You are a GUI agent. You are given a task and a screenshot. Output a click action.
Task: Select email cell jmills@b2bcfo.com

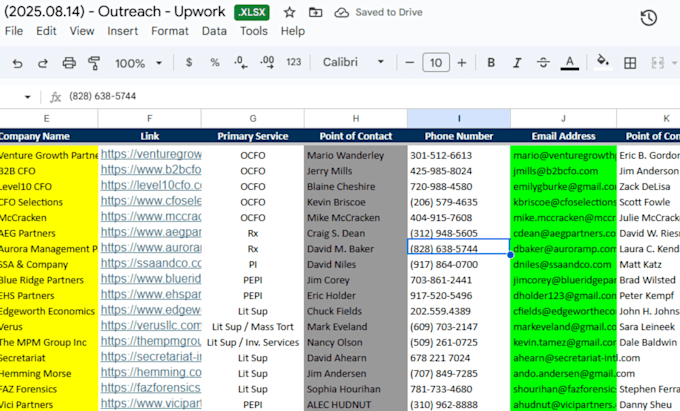pos(563,171)
